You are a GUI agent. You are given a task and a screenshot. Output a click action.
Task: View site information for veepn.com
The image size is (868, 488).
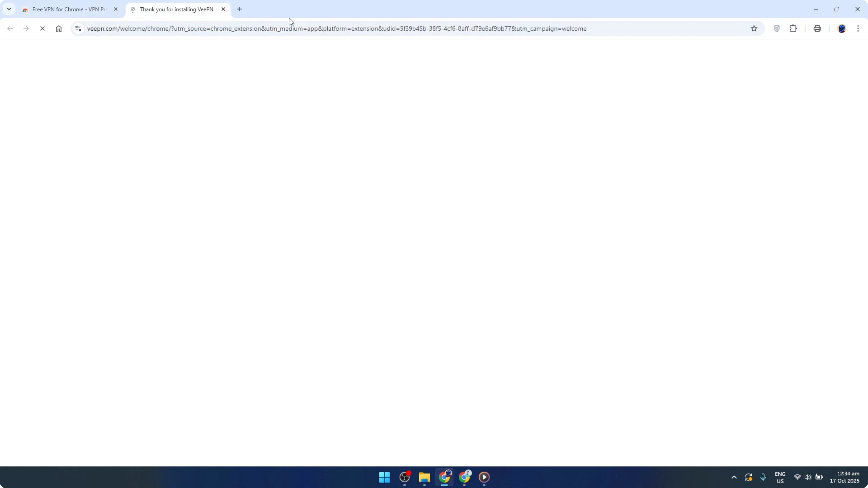[78, 29]
